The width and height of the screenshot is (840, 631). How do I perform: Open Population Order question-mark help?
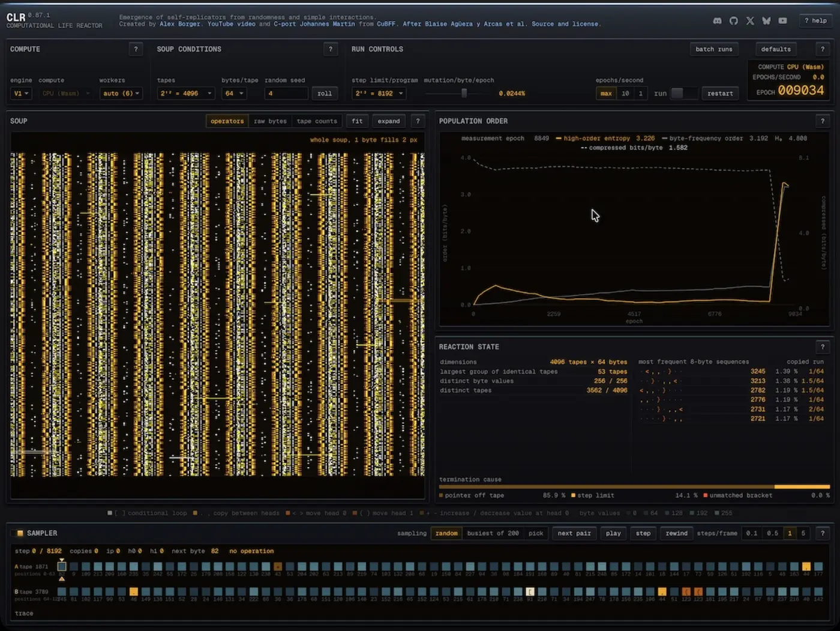[x=823, y=121]
